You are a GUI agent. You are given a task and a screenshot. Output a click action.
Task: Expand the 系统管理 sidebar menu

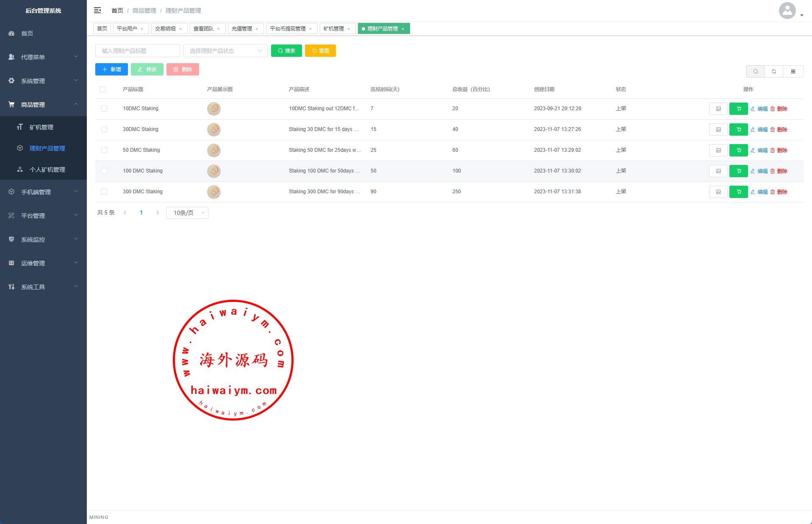click(43, 81)
